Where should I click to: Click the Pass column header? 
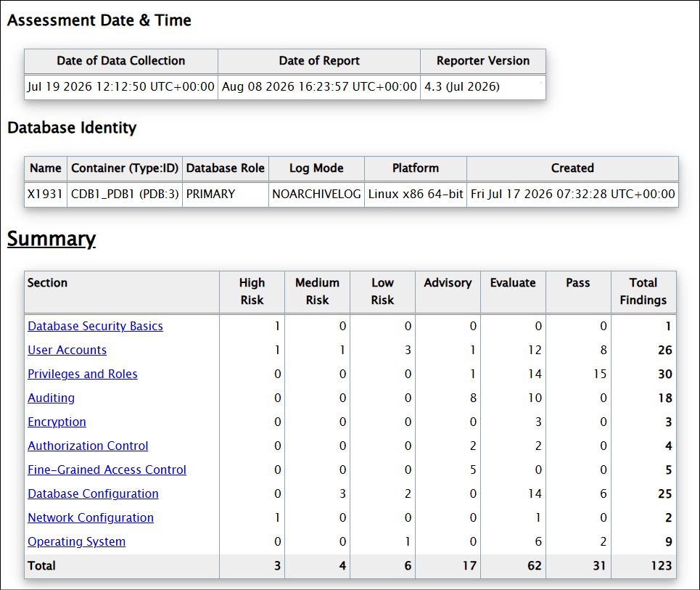pyautogui.click(x=578, y=292)
